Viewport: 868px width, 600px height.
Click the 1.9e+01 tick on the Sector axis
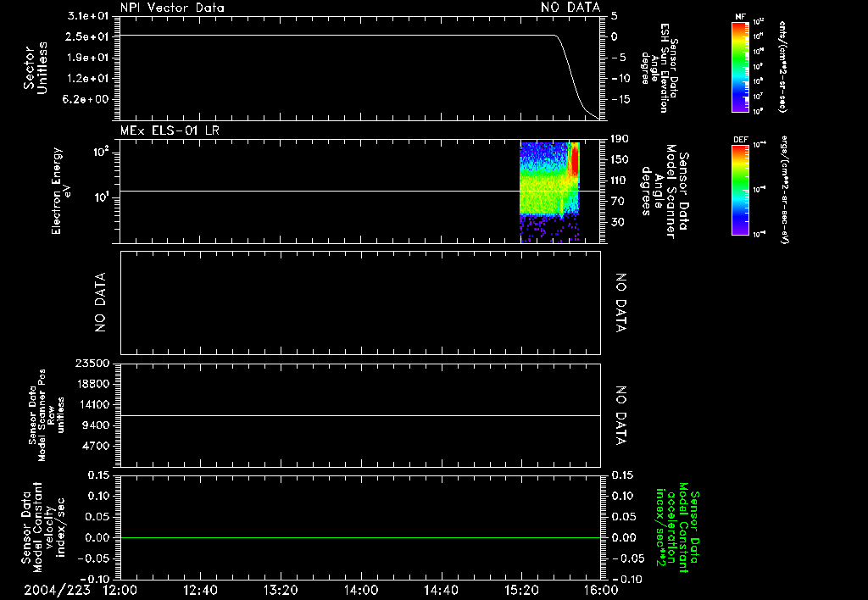pyautogui.click(x=87, y=58)
